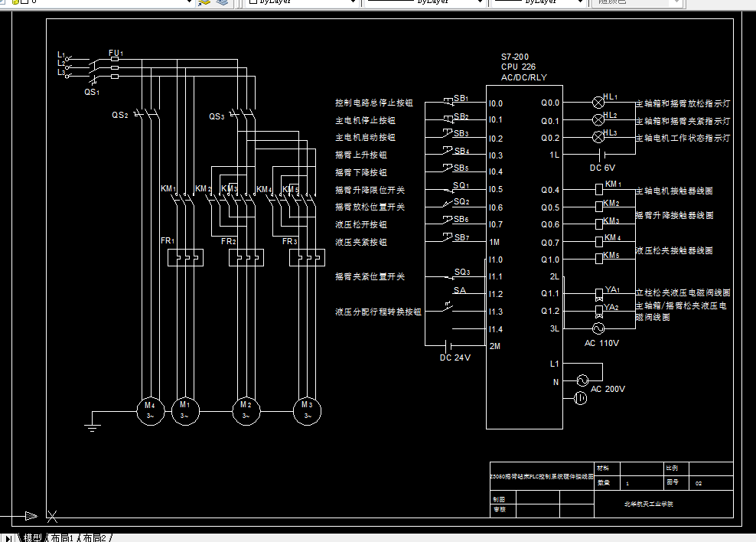Viewport: 756px width, 542px height.
Task: Open the ByLayer linetype dropdown
Action: click(424, 2)
